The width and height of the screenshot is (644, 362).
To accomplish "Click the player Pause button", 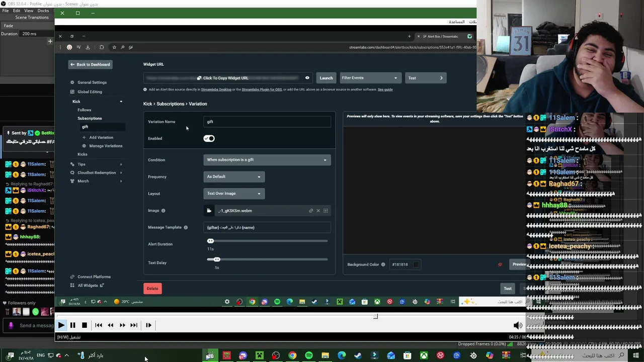I will [x=72, y=325].
